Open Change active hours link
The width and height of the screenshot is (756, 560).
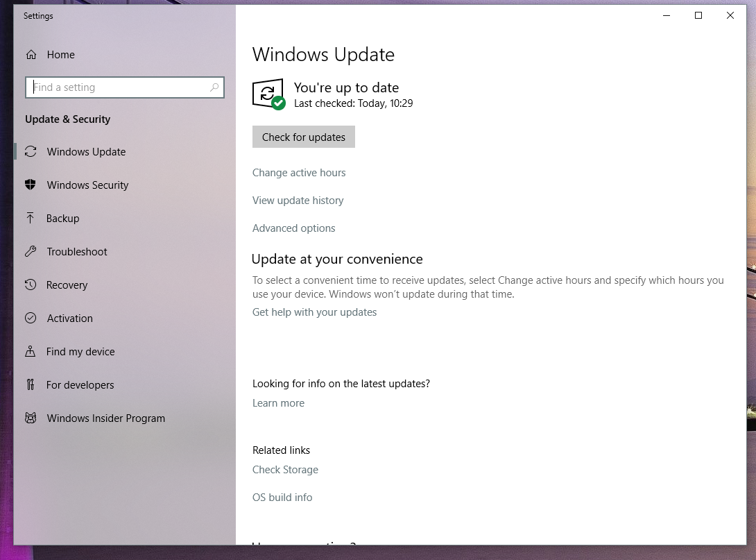(299, 173)
